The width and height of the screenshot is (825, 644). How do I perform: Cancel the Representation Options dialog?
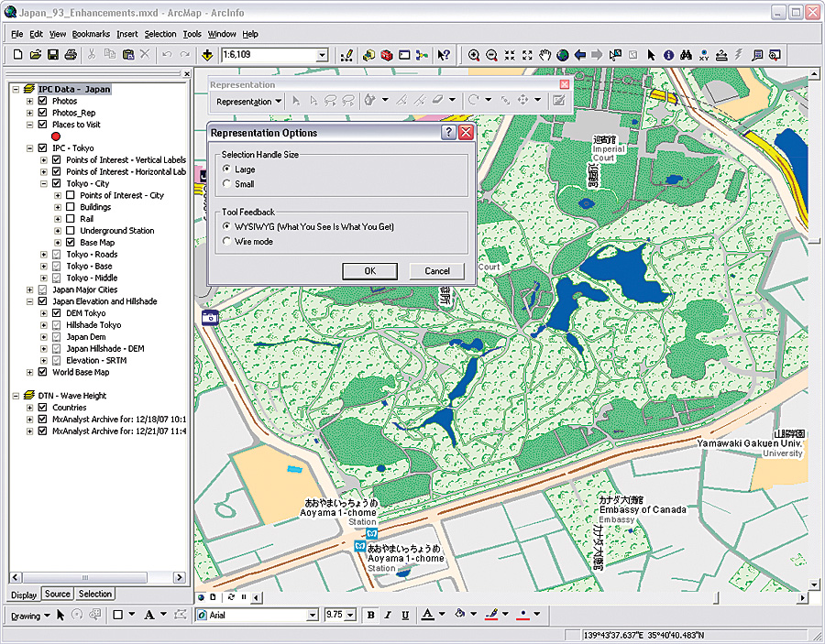coord(436,270)
